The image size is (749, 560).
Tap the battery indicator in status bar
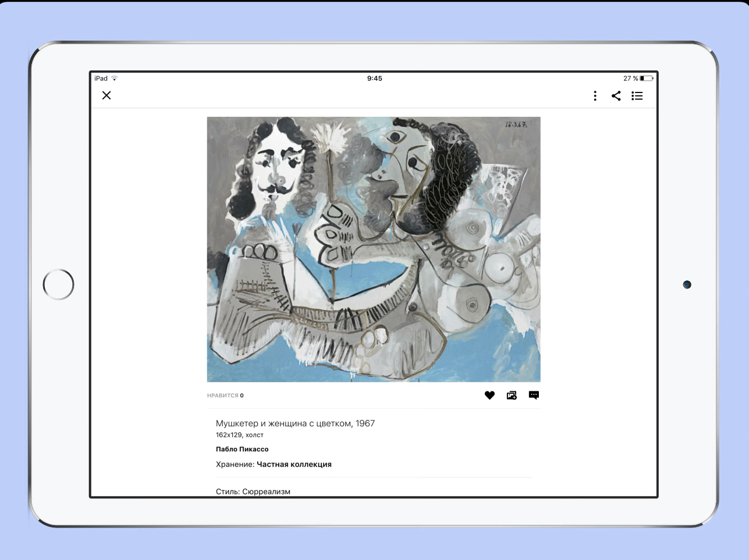(647, 79)
